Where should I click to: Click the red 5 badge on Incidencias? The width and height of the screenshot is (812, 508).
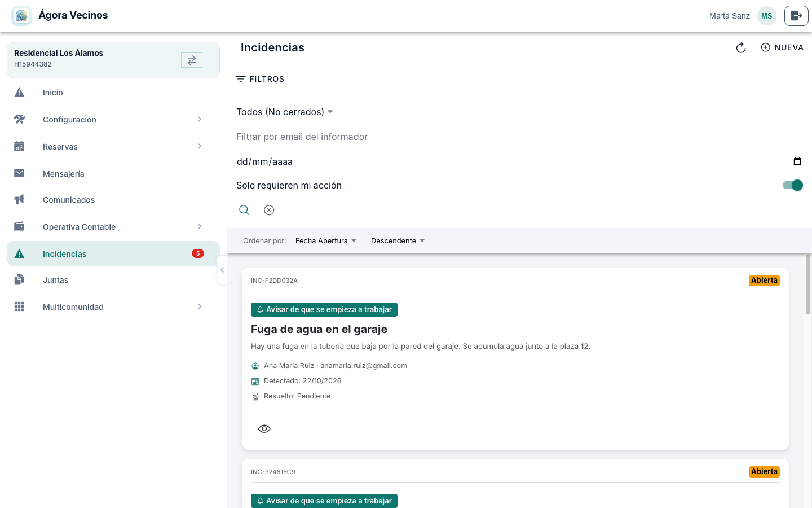coord(198,253)
